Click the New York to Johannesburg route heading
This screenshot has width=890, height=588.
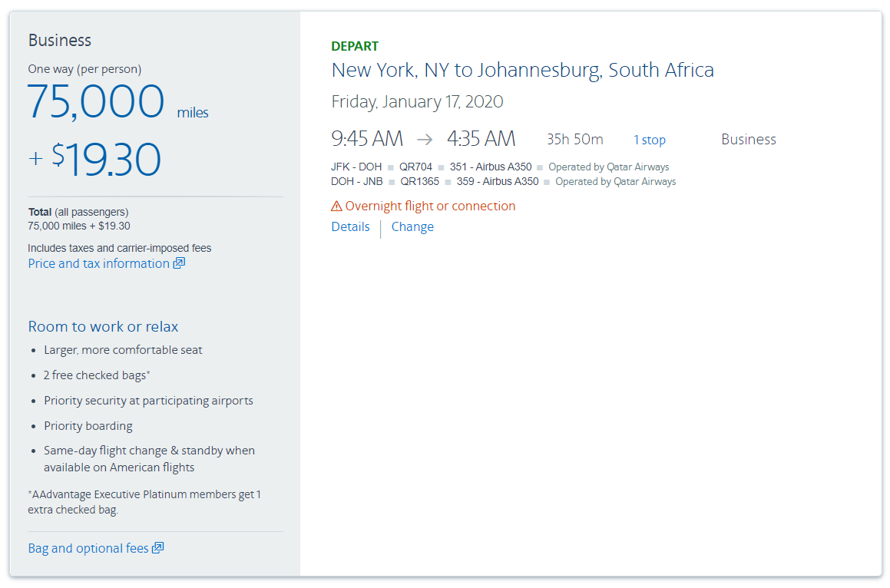522,70
